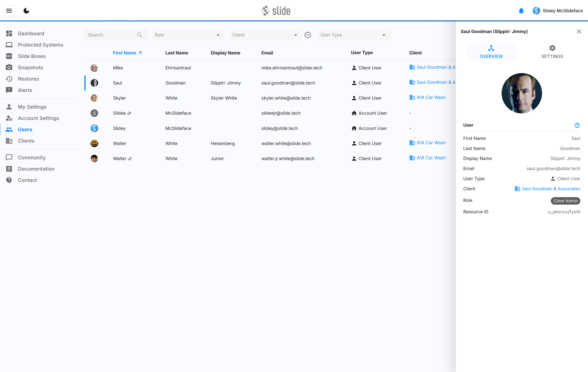Click slideejr@slide.tech email cell
This screenshot has height=372, width=588.
[281, 113]
